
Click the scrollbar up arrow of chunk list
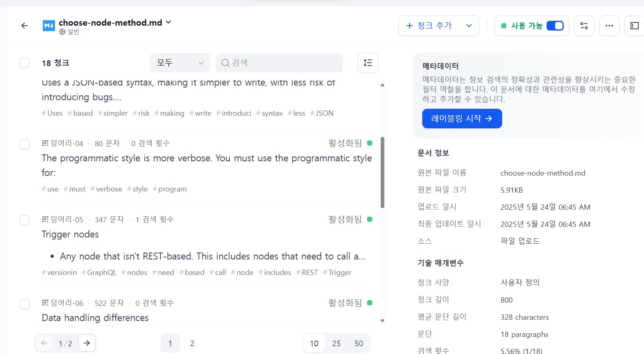[382, 85]
